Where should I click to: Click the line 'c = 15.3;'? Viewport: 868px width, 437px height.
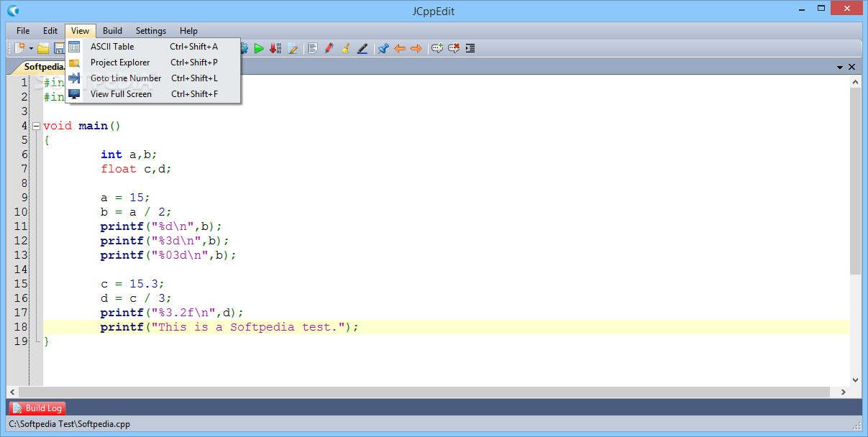pos(132,284)
